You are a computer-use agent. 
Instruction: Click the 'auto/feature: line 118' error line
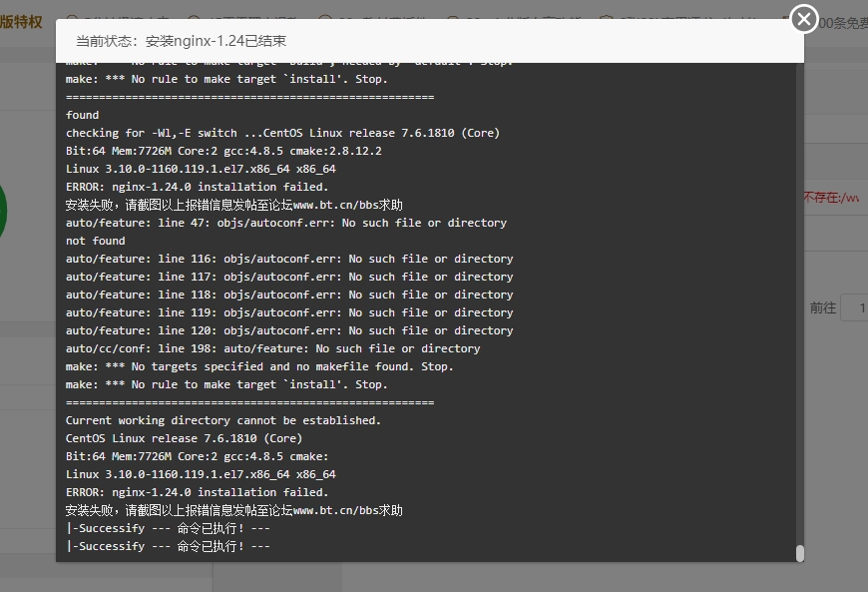(x=289, y=295)
